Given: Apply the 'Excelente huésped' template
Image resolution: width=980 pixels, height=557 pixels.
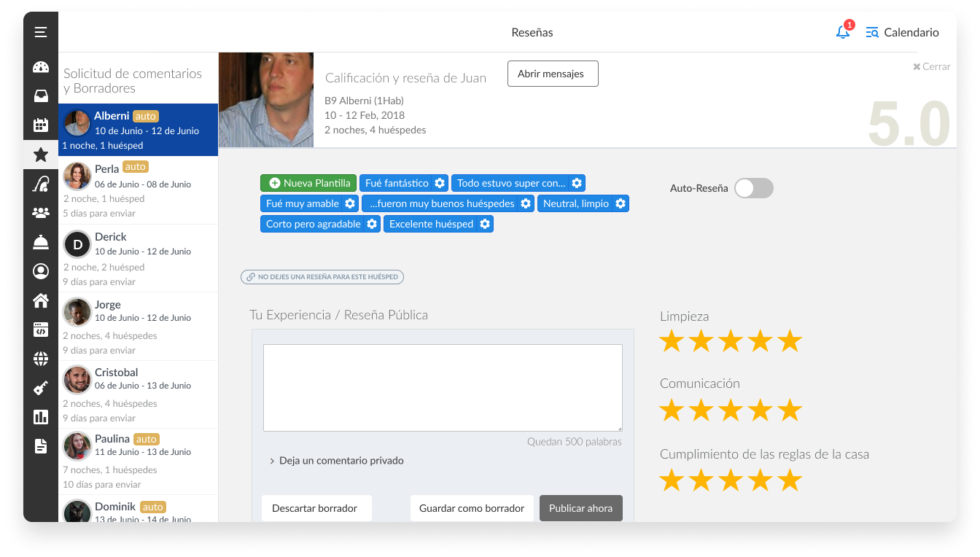Looking at the screenshot, I should pyautogui.click(x=431, y=224).
